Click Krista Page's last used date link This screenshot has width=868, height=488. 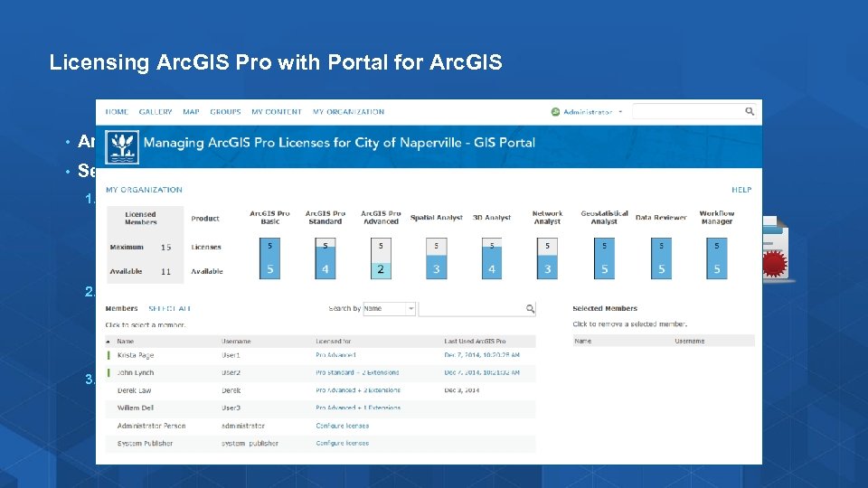pyautogui.click(x=482, y=355)
